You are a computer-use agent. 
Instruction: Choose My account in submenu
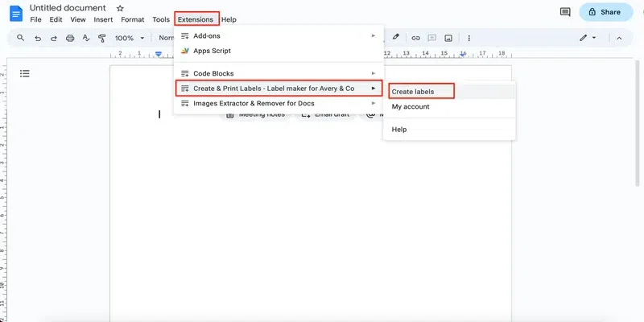tap(449, 106)
